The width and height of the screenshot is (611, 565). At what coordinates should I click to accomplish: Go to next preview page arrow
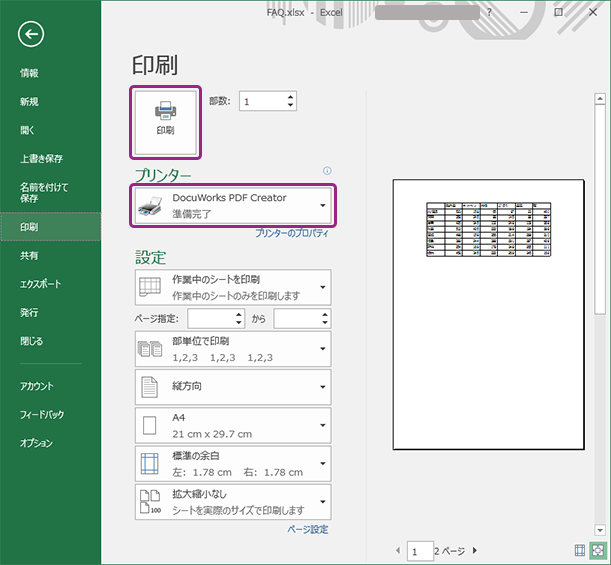(x=474, y=550)
